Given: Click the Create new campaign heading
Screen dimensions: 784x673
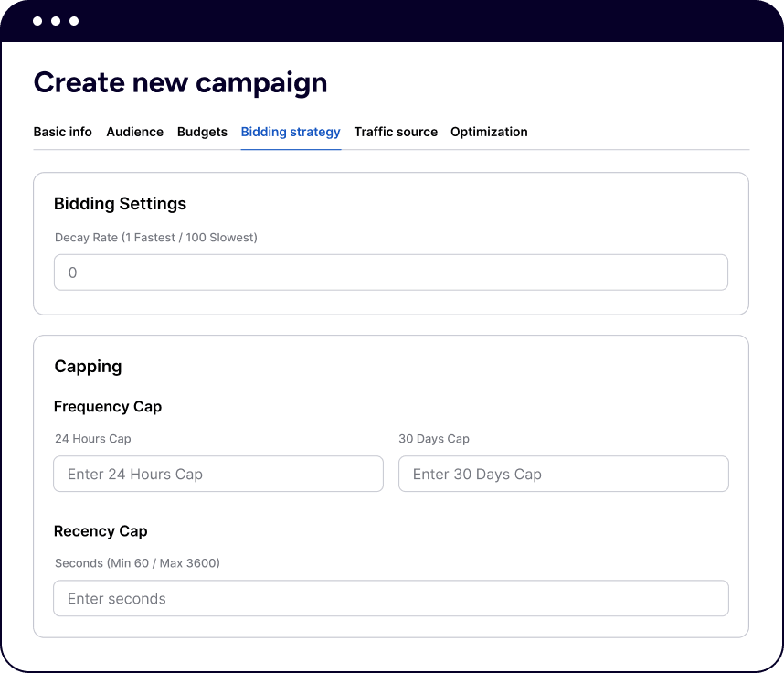Looking at the screenshot, I should pyautogui.click(x=180, y=82).
